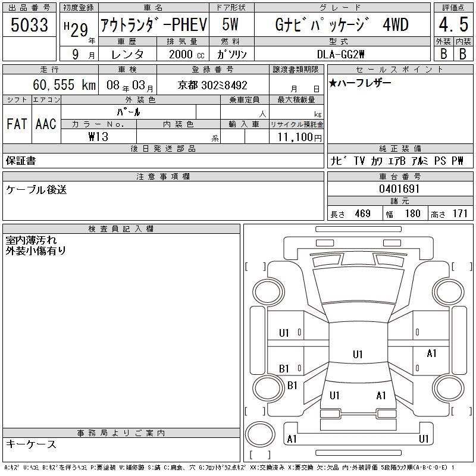Click the "リサイクル預託金" label
Screen dimensions: 476x476
click(296, 124)
